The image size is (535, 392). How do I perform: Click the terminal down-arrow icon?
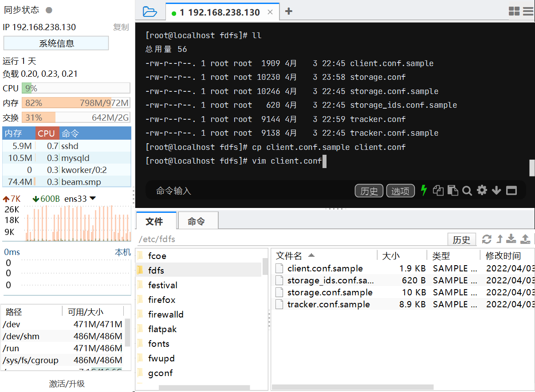click(496, 191)
